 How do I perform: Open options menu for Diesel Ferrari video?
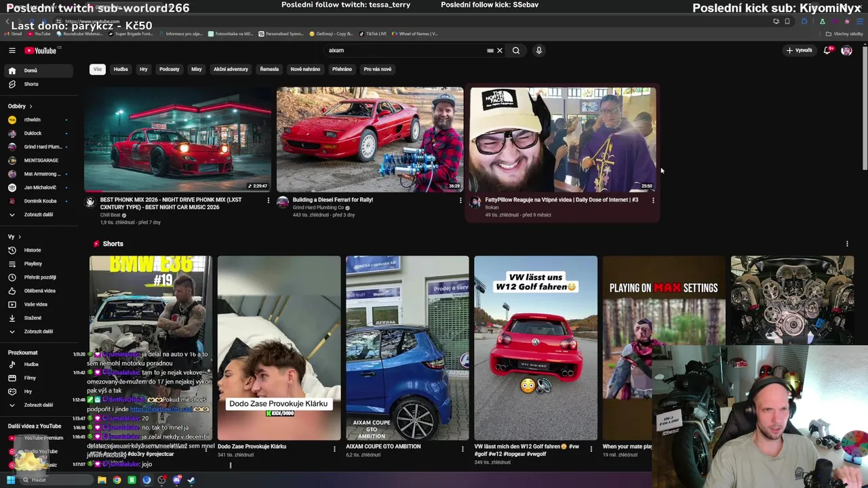(460, 200)
